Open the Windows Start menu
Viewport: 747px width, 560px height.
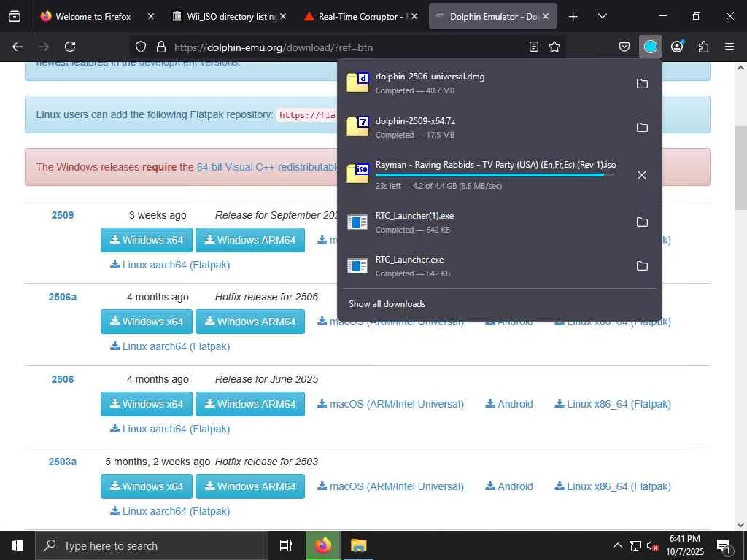(x=18, y=545)
